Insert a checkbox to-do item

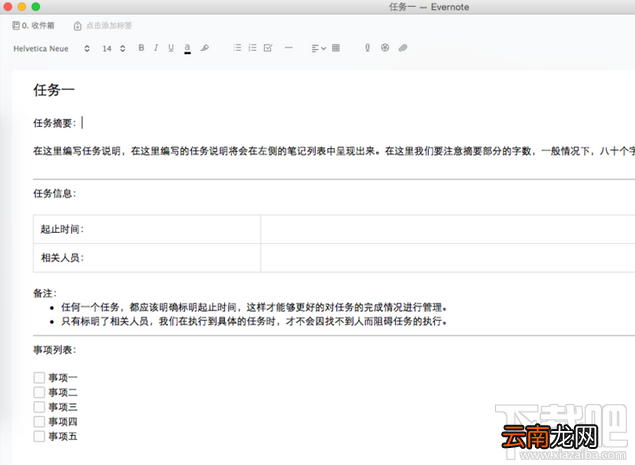tap(268, 48)
